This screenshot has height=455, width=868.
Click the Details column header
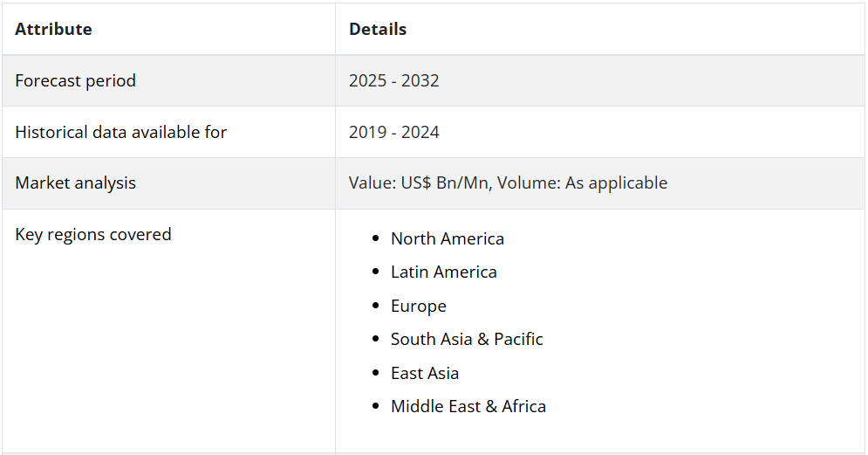(378, 29)
